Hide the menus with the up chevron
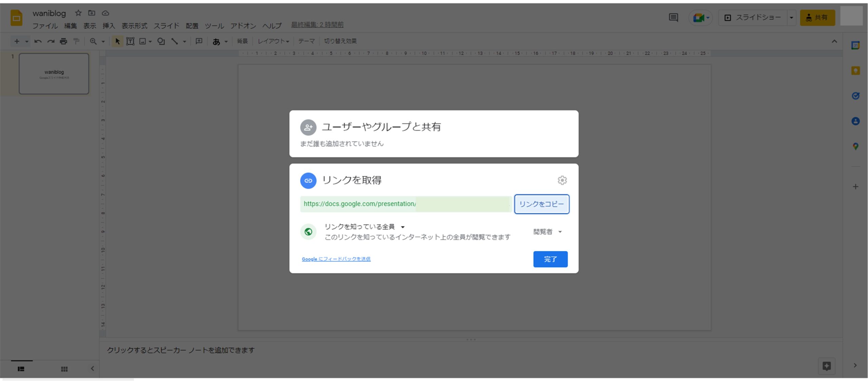The height and width of the screenshot is (381, 868). pyautogui.click(x=834, y=41)
